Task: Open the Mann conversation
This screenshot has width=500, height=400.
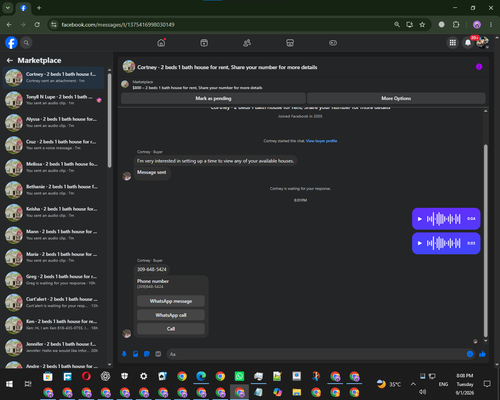Action: pyautogui.click(x=53, y=235)
